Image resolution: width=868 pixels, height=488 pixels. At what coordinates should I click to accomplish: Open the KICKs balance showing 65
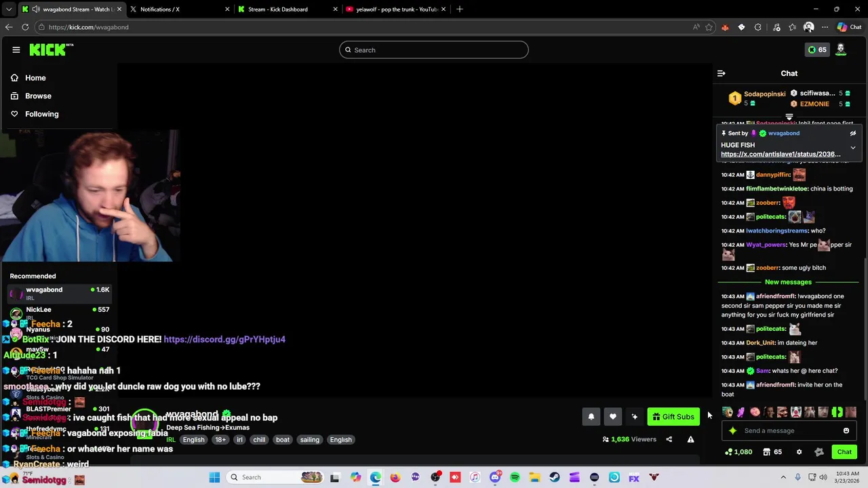click(816, 49)
